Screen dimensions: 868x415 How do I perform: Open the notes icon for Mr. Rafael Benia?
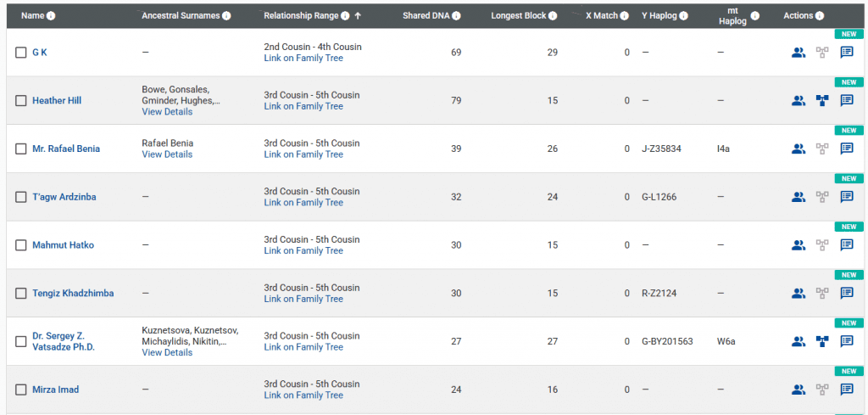coord(846,149)
